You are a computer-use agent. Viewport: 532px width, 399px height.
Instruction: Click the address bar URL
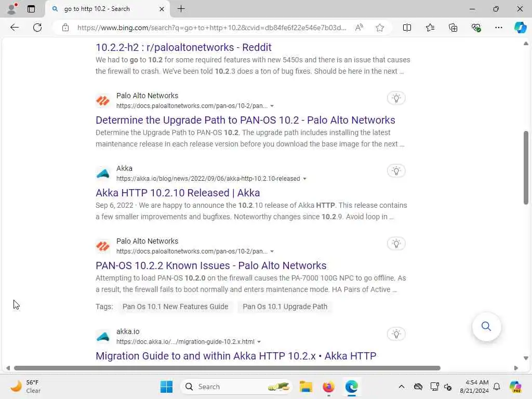(x=211, y=28)
